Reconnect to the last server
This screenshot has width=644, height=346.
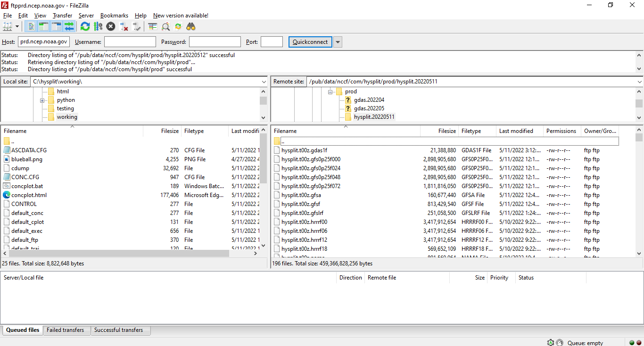coord(137,26)
